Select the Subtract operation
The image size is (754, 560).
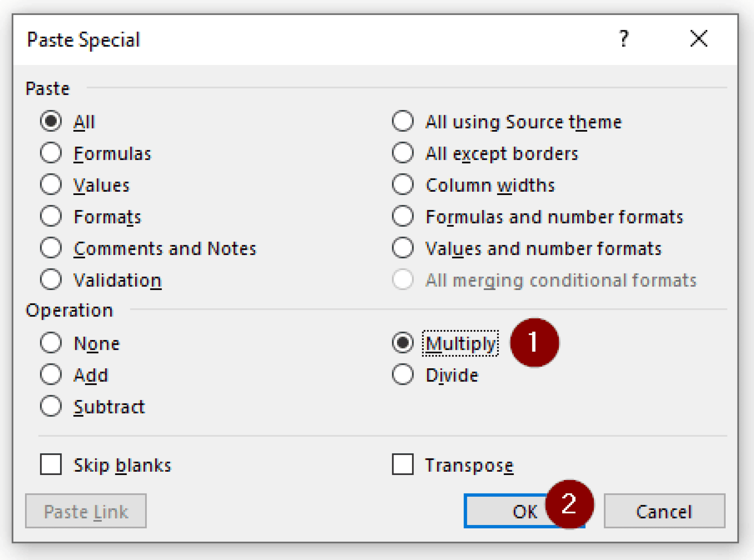pyautogui.click(x=51, y=407)
